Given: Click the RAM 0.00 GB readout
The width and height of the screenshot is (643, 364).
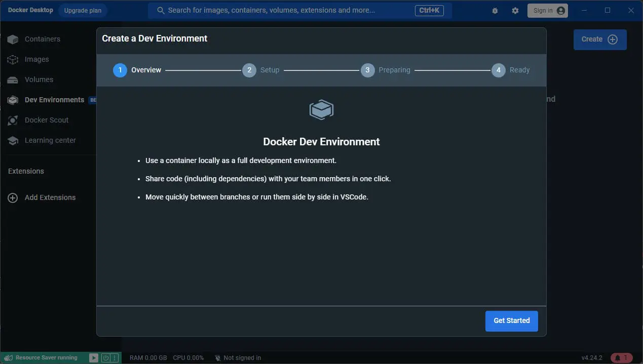Looking at the screenshot, I should [148, 358].
